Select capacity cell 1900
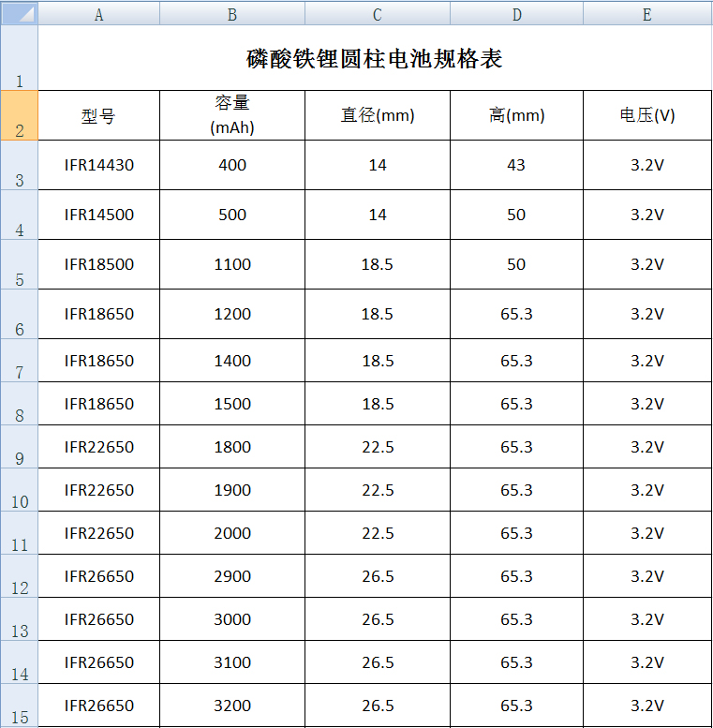The image size is (713, 728). [232, 490]
